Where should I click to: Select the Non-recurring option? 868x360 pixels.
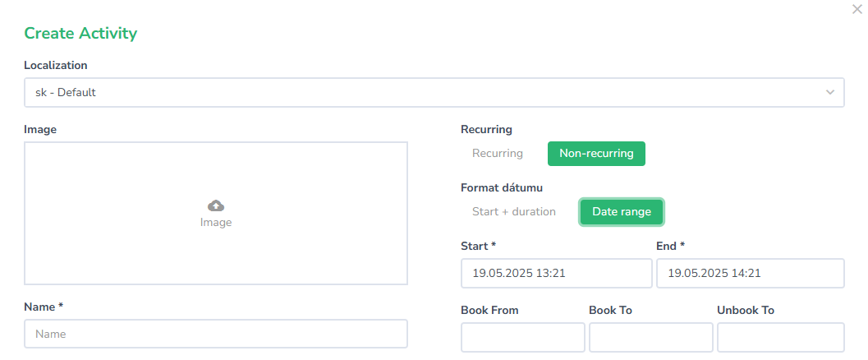(x=596, y=154)
